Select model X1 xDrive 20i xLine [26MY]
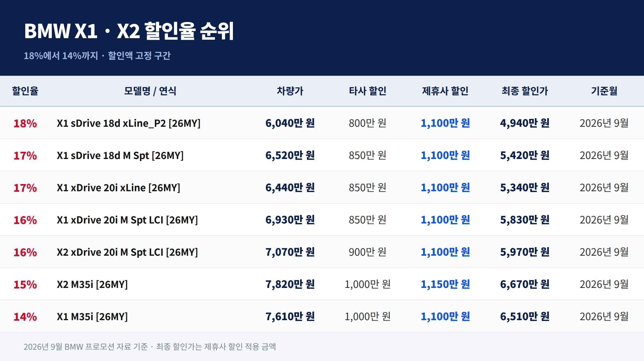Viewport: 644px width, 361px height. (119, 188)
